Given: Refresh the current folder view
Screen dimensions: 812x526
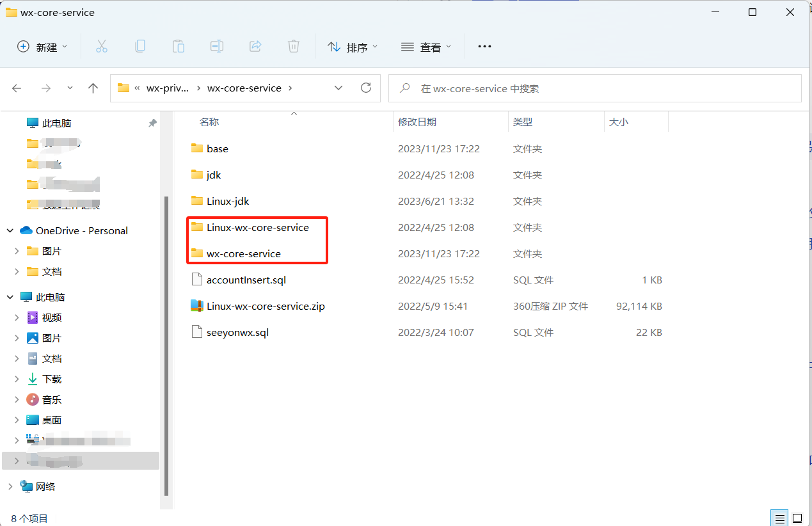Looking at the screenshot, I should coord(366,88).
